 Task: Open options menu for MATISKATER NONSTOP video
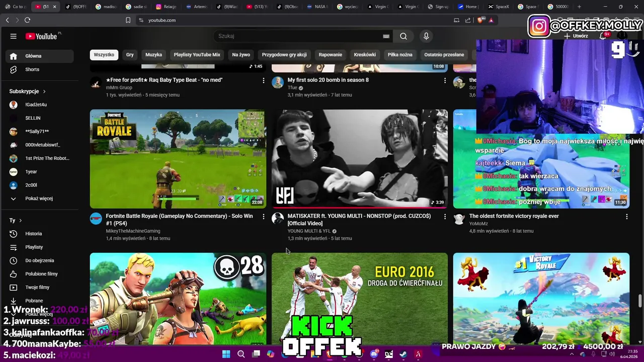[445, 217]
